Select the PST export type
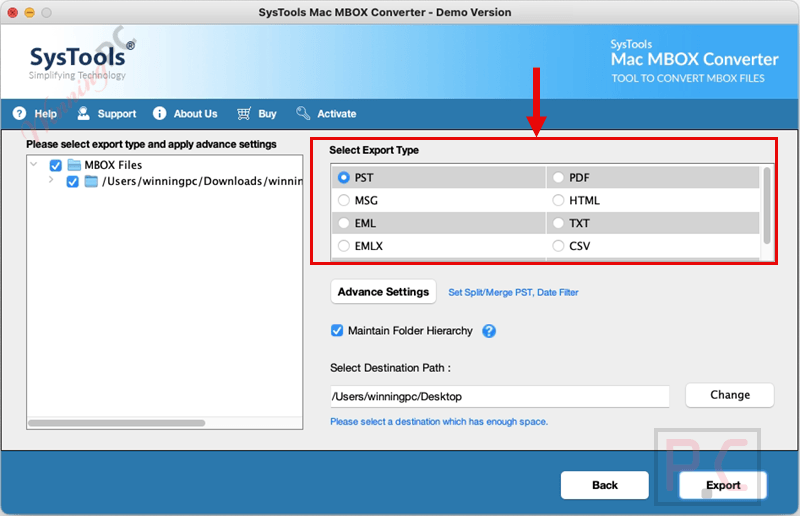Viewport: 800px width, 516px height. (x=344, y=177)
